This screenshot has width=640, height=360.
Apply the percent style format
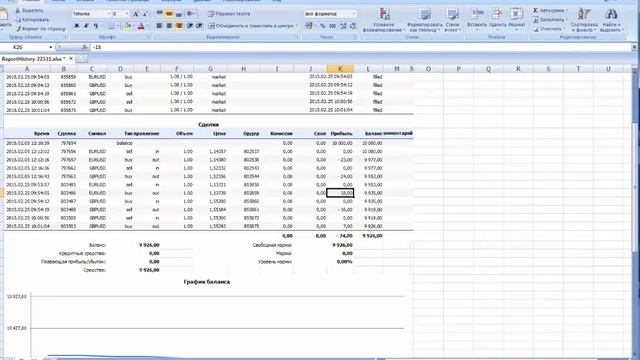tap(323, 26)
